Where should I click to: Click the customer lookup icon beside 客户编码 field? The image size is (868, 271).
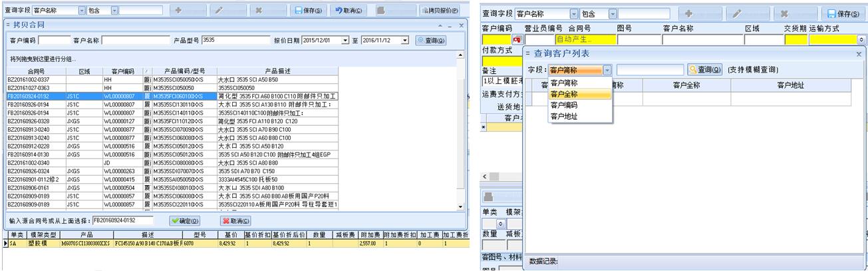516,40
